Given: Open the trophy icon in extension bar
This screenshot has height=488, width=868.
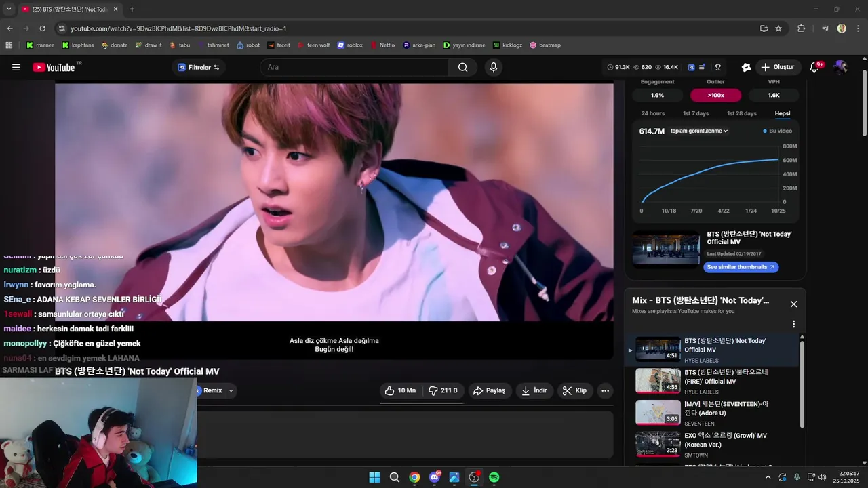Looking at the screenshot, I should click(717, 67).
